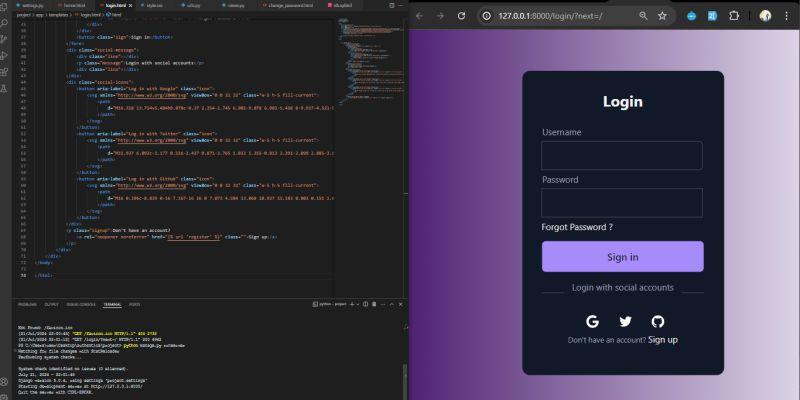
Task: Follow the Sign up link
Action: point(663,340)
